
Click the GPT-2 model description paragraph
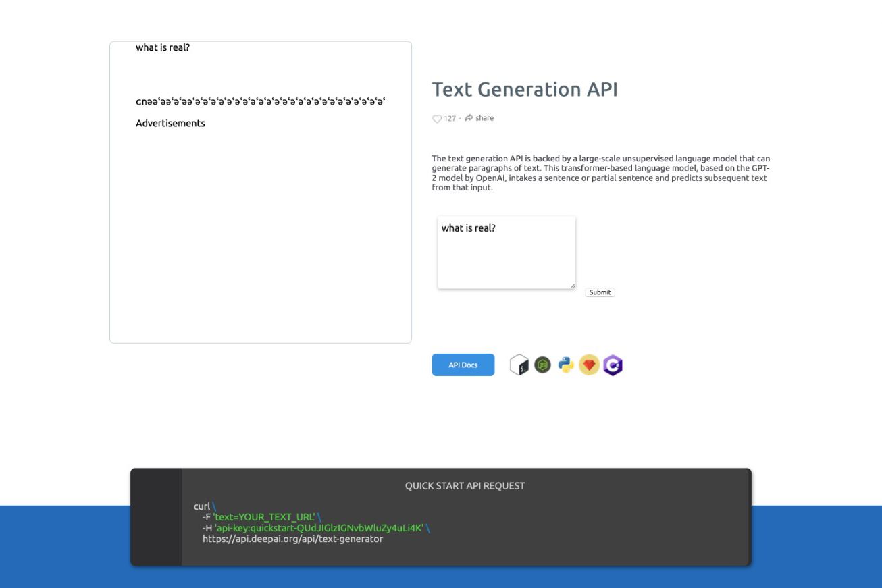coord(601,173)
